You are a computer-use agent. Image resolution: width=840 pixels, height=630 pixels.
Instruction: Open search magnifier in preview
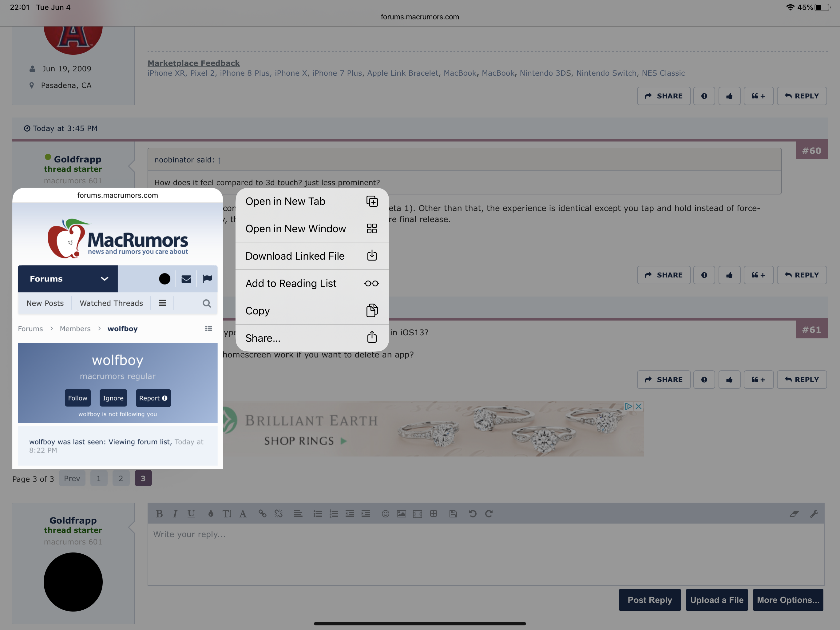pos(207,303)
